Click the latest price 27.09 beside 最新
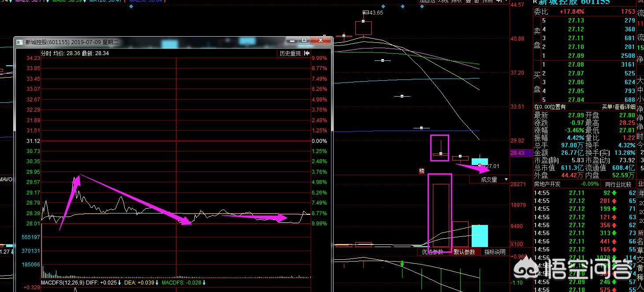 (576, 115)
